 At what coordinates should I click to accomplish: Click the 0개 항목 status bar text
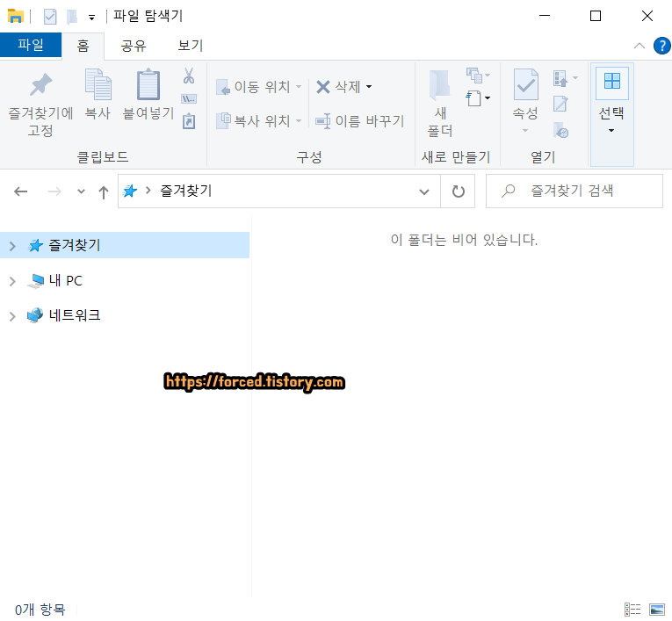[40, 609]
